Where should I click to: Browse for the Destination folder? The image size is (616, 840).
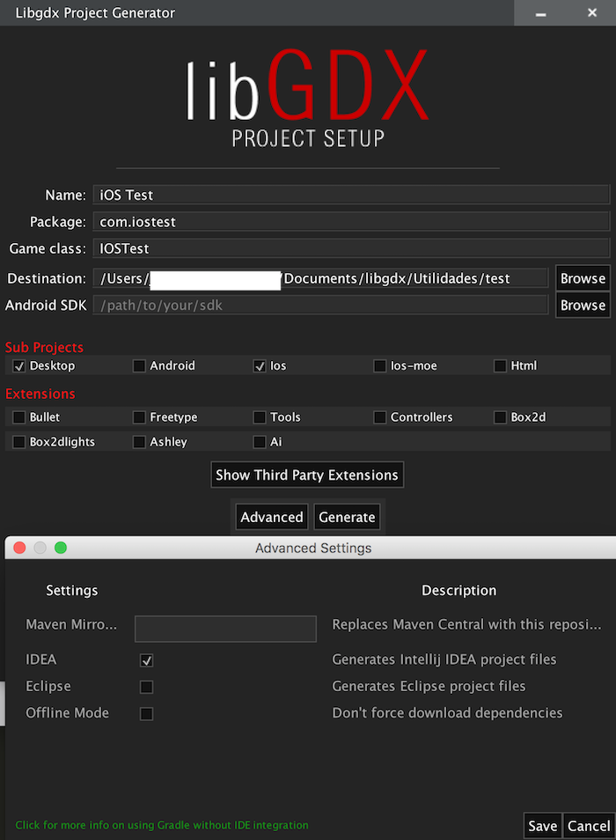click(x=583, y=278)
